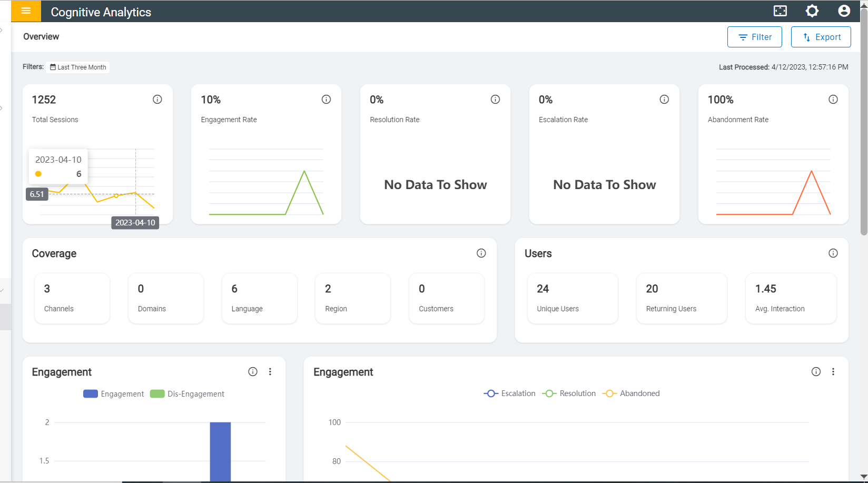Image resolution: width=868 pixels, height=483 pixels.
Task: Enter fullscreen mode from header
Action: 780,11
